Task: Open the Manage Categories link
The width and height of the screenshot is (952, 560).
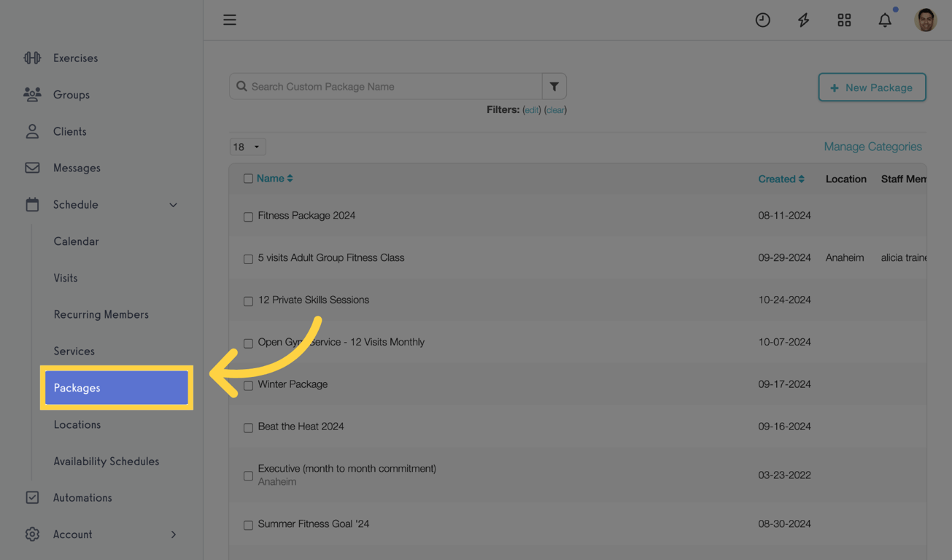Action: point(872,146)
